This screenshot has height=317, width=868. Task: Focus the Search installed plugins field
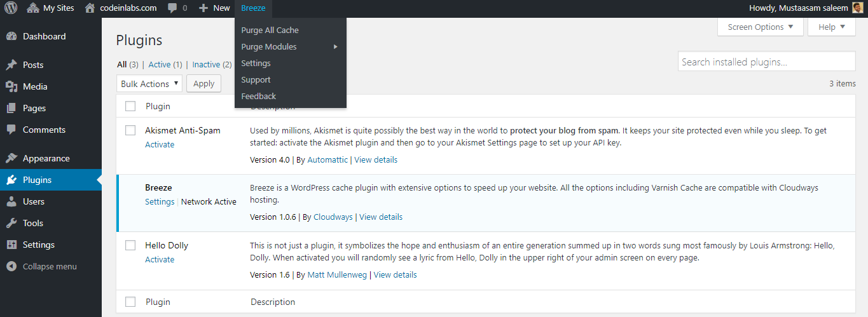pos(766,62)
